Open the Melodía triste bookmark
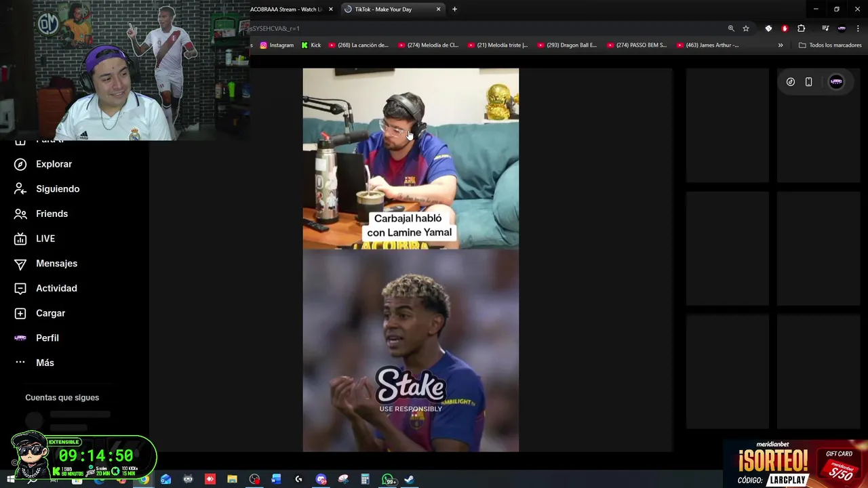Screen dimensions: 868x488 tap(498, 45)
